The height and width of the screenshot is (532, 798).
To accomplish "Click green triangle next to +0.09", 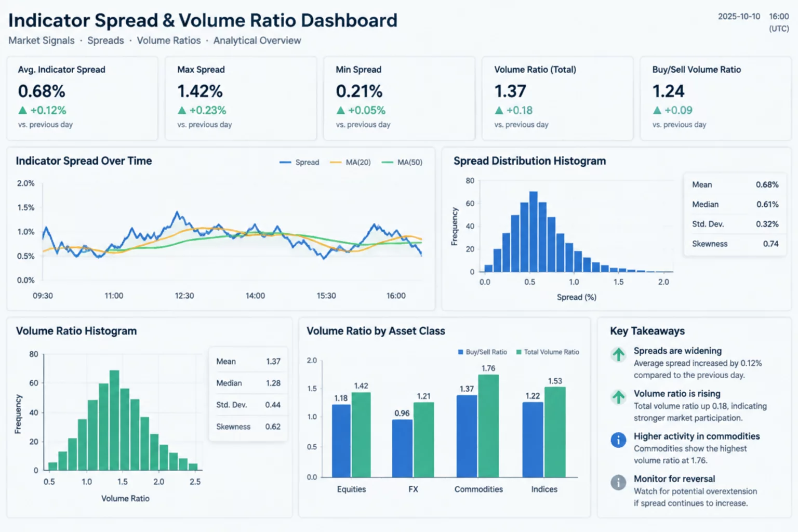I will pyautogui.click(x=657, y=110).
